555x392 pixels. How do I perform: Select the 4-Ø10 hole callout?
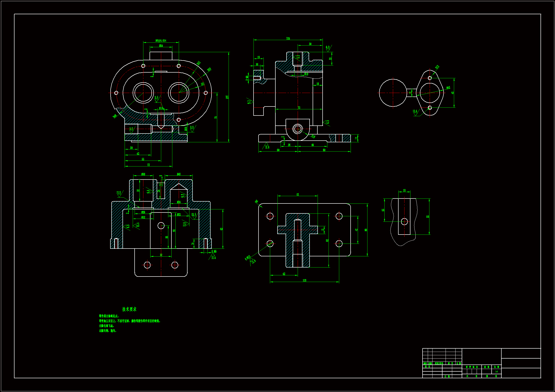pos(248,258)
